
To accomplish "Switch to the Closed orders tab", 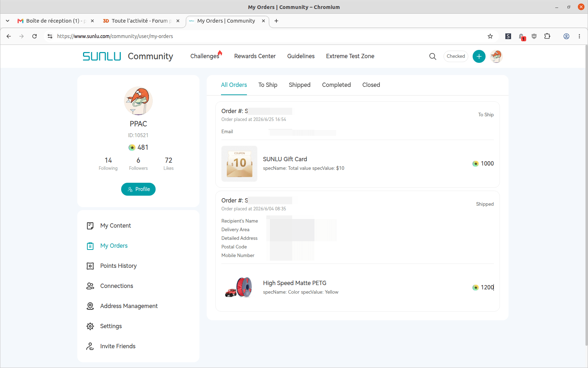I will coord(371,85).
